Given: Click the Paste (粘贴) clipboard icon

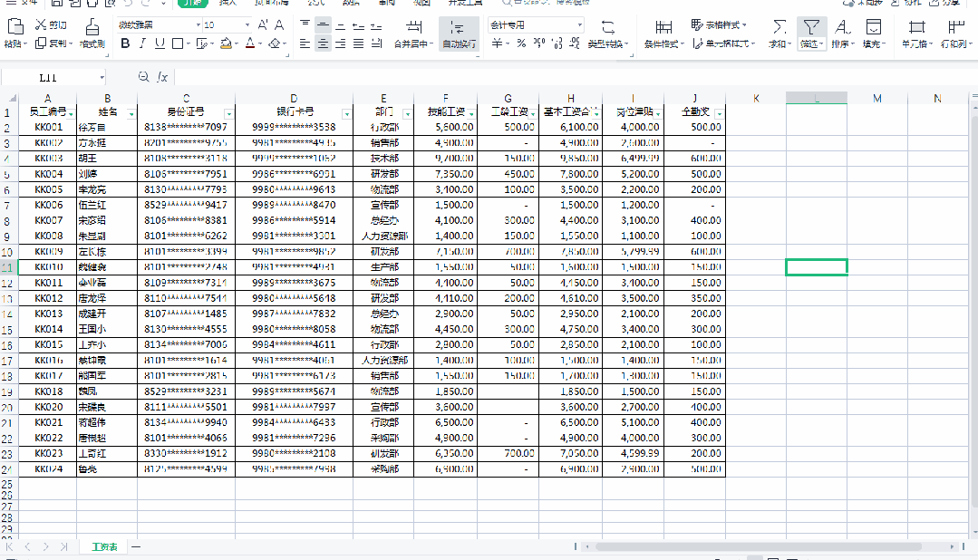Looking at the screenshot, I should (x=13, y=26).
